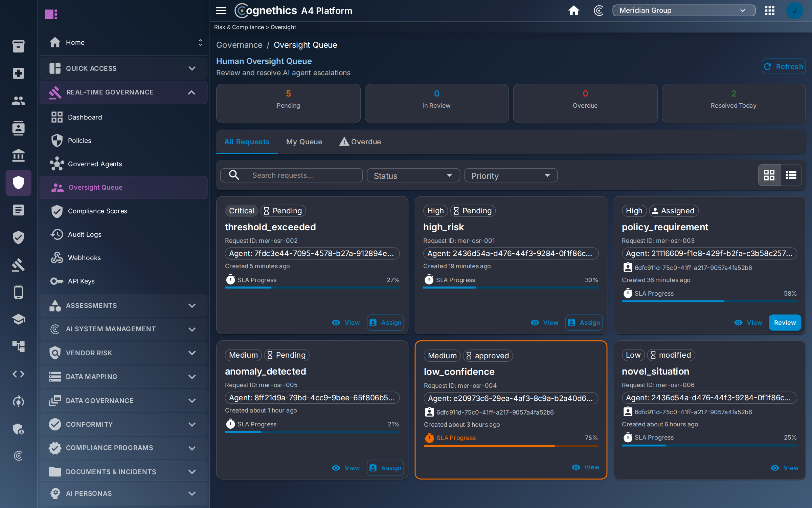Screen dimensions: 812x508
Task: Click SLA progress bar on low_confidence card
Action: 511,446
